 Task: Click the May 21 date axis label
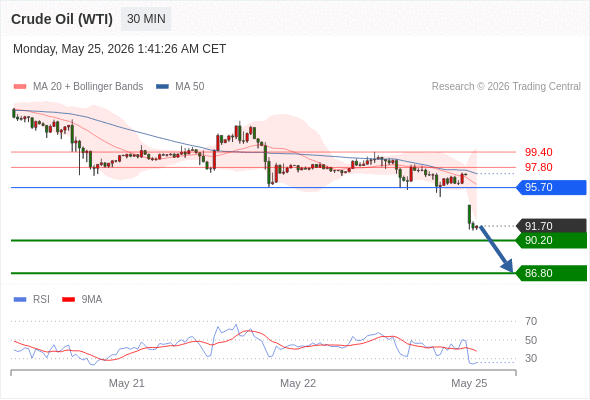[127, 383]
